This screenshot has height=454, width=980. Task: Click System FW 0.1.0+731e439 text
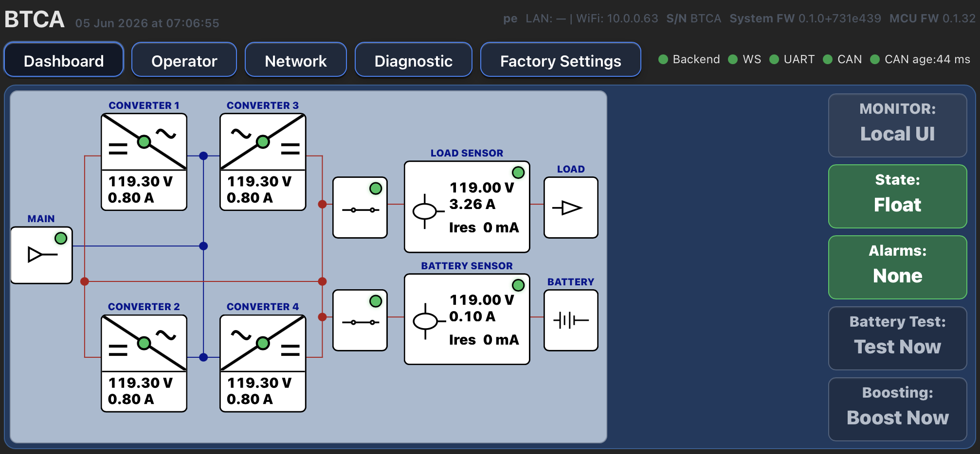coord(805,18)
